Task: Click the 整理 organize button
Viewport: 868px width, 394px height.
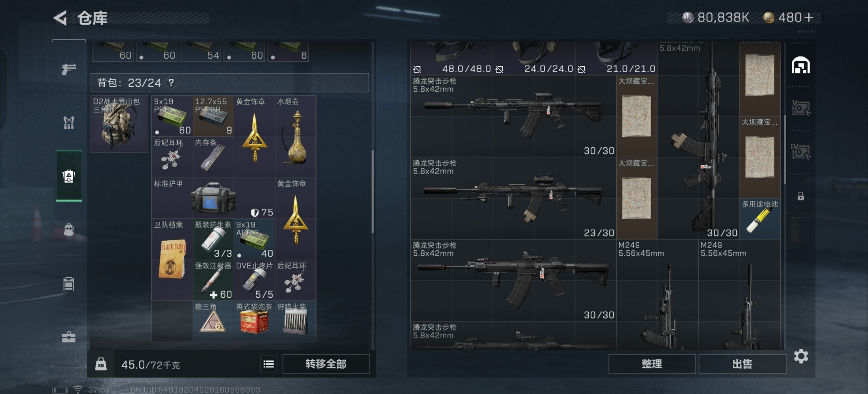Action: pyautogui.click(x=651, y=364)
